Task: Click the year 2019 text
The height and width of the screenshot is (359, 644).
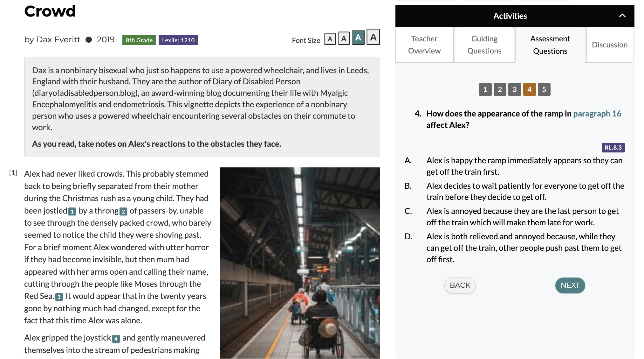Action: pyautogui.click(x=106, y=39)
